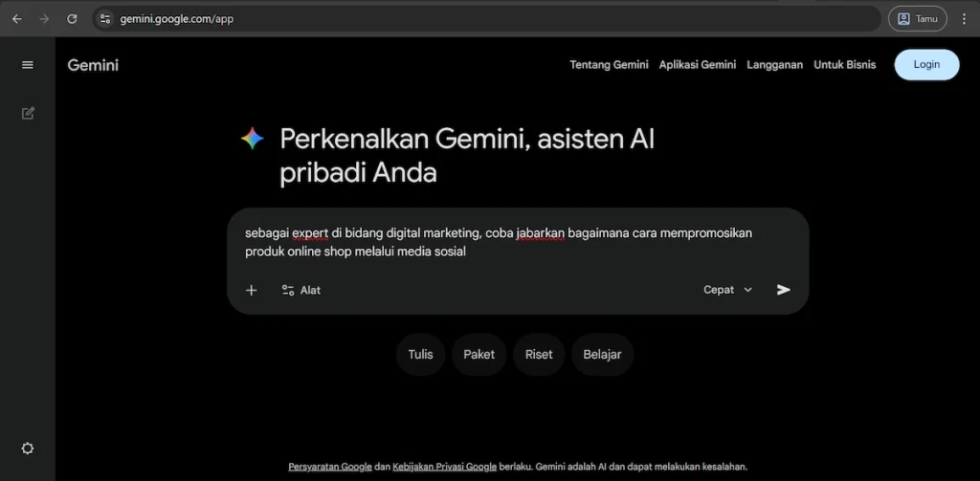
Task: Select the Riset suggestion chip
Action: click(x=539, y=354)
